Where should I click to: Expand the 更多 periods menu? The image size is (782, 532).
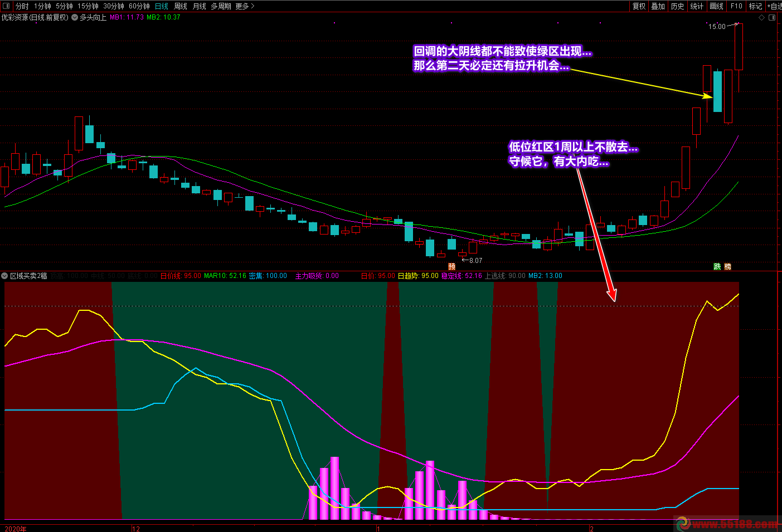[x=245, y=6]
